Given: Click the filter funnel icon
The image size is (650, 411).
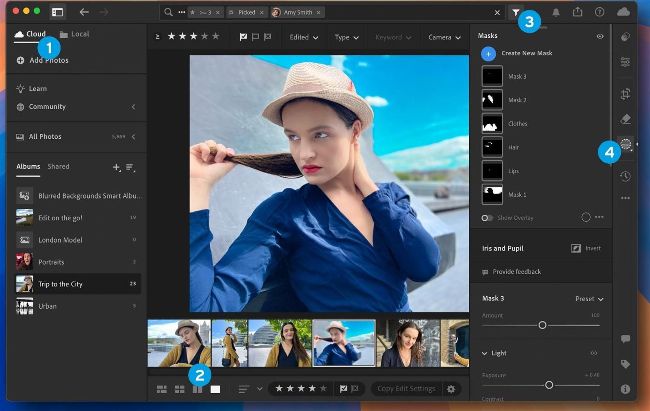Looking at the screenshot, I should coord(516,12).
